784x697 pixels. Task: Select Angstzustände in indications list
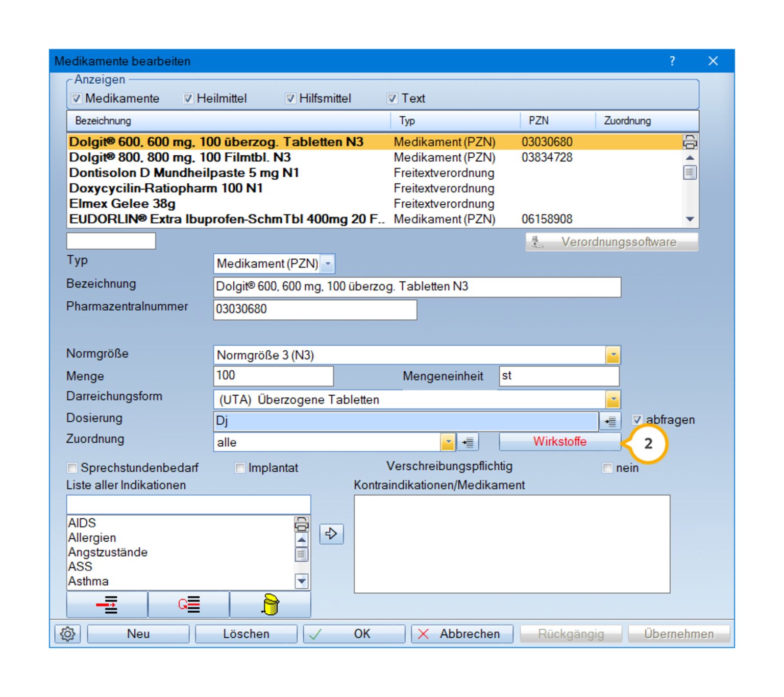[181, 552]
